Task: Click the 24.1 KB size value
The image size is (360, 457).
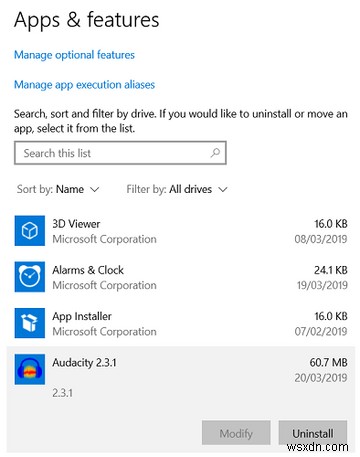Action: 331,270
